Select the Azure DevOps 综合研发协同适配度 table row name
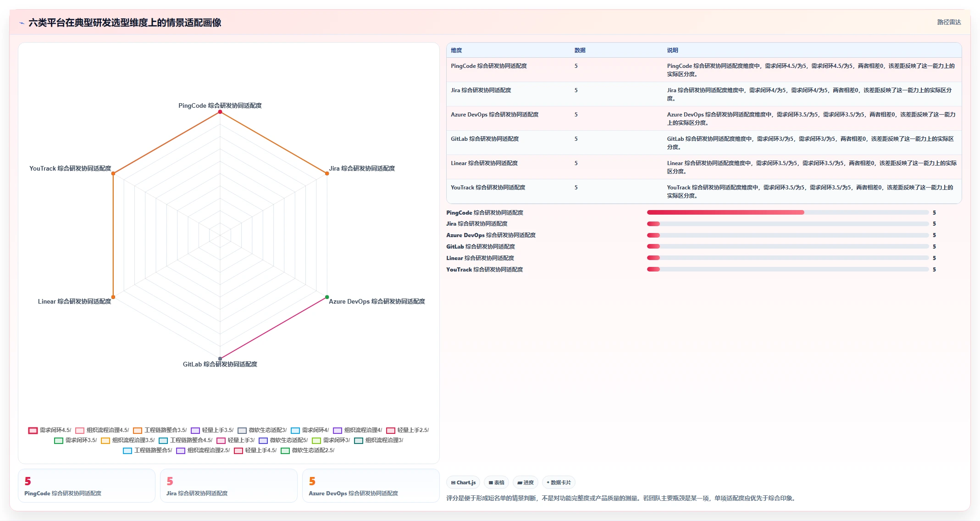Image resolution: width=980 pixels, height=521 pixels. tap(495, 115)
